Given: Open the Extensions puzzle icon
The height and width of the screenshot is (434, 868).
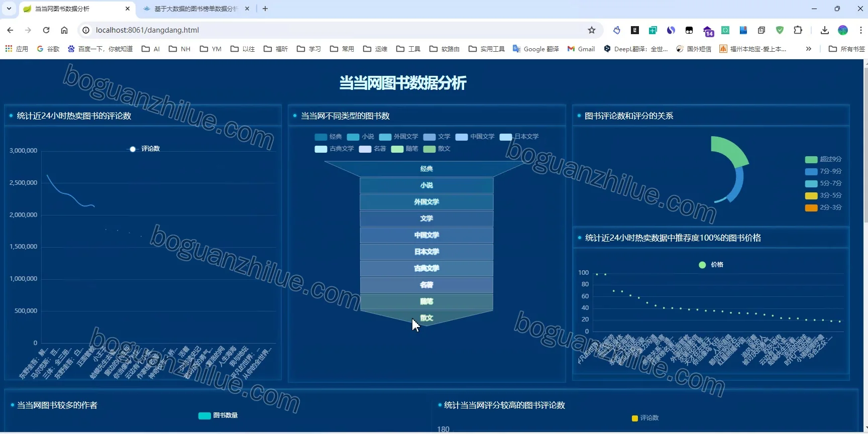Looking at the screenshot, I should point(798,30).
